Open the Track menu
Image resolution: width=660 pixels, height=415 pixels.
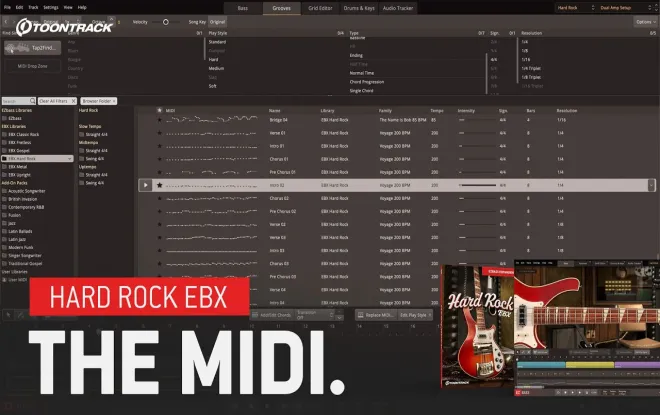(33, 7)
